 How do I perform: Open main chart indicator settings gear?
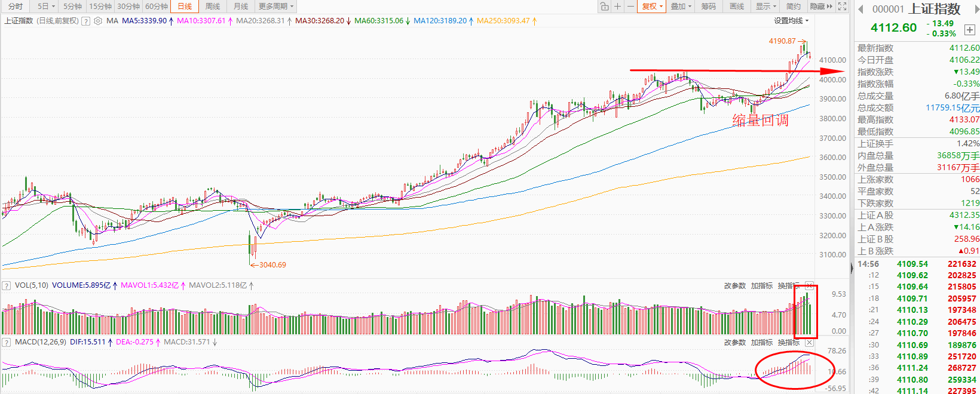pyautogui.click(x=98, y=21)
